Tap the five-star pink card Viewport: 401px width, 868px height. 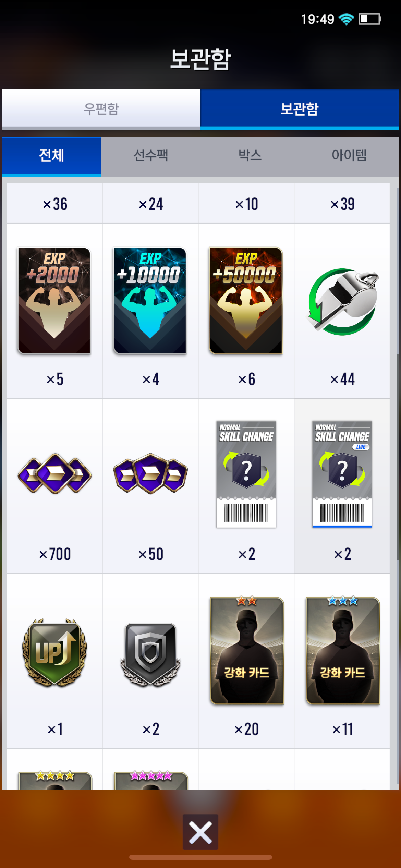click(x=151, y=780)
